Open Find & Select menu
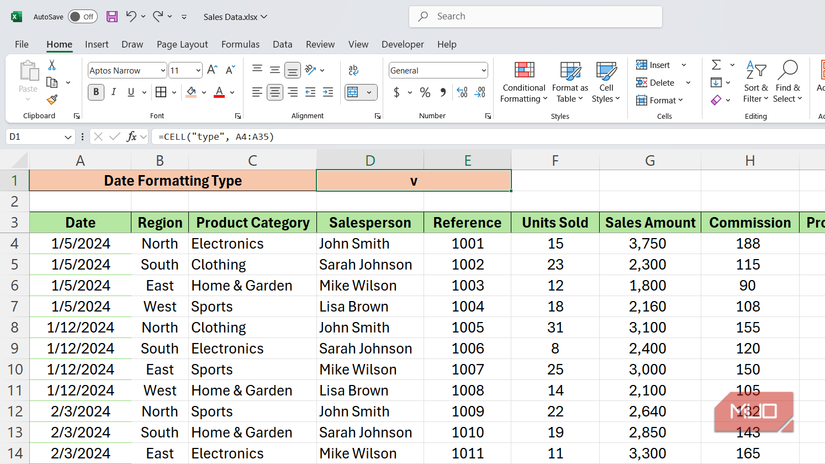Viewport: 825px width, 464px height. click(x=787, y=82)
